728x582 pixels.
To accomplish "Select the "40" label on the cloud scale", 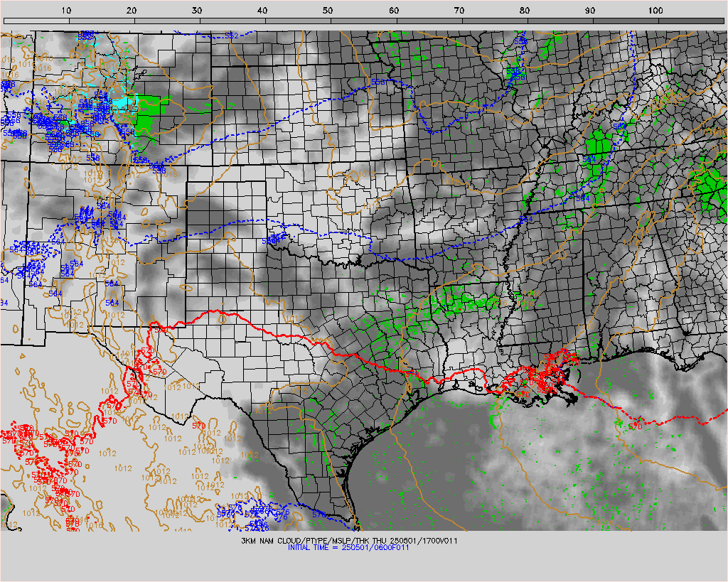I will pos(263,10).
